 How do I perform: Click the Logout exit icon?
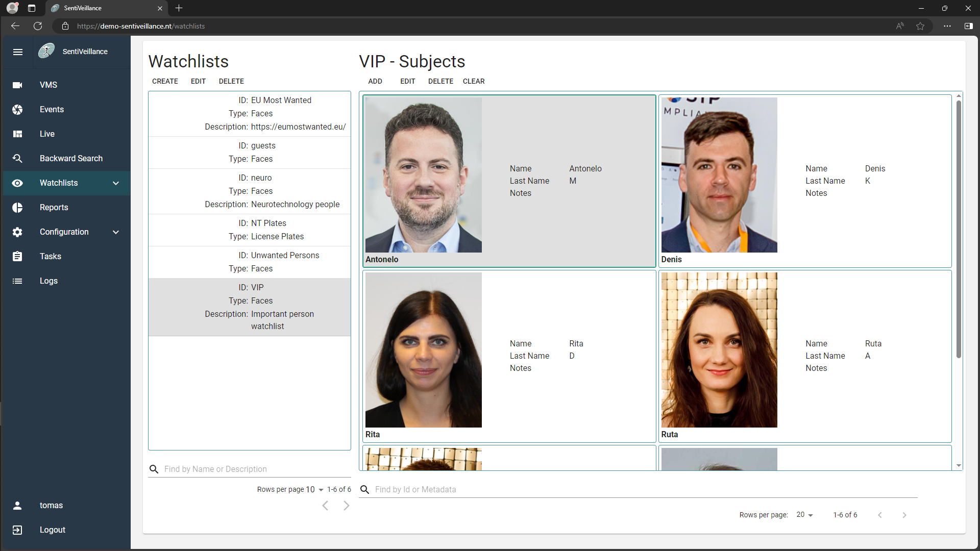coord(17,530)
